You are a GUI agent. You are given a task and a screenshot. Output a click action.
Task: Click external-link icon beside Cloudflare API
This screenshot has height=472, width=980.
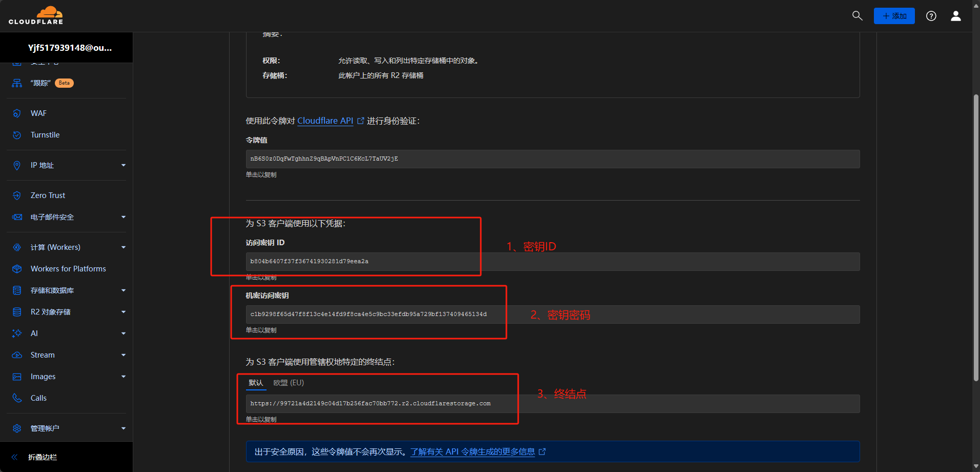(360, 121)
